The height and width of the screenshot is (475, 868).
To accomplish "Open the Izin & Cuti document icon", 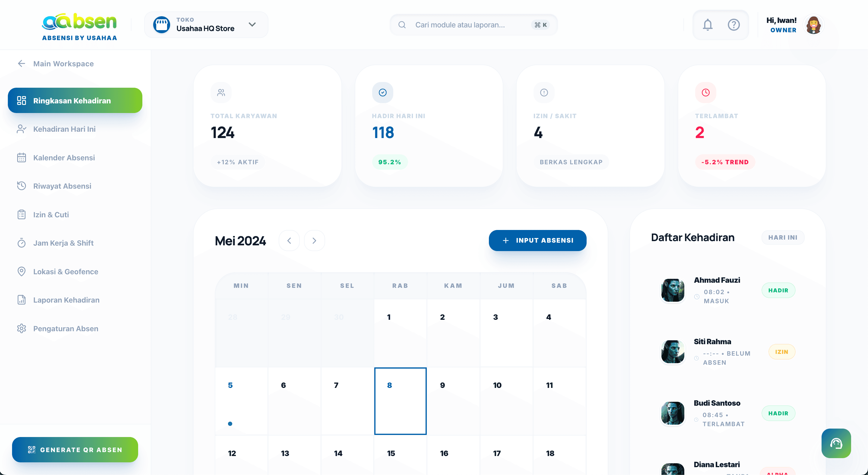I will 22,214.
